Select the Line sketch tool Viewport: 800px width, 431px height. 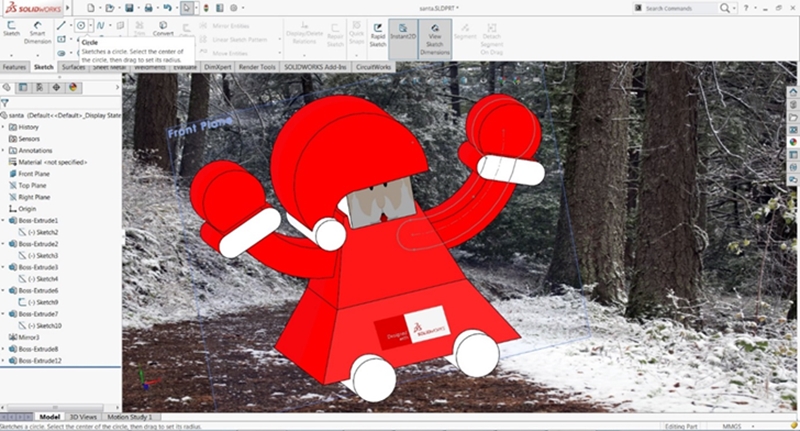coord(61,26)
